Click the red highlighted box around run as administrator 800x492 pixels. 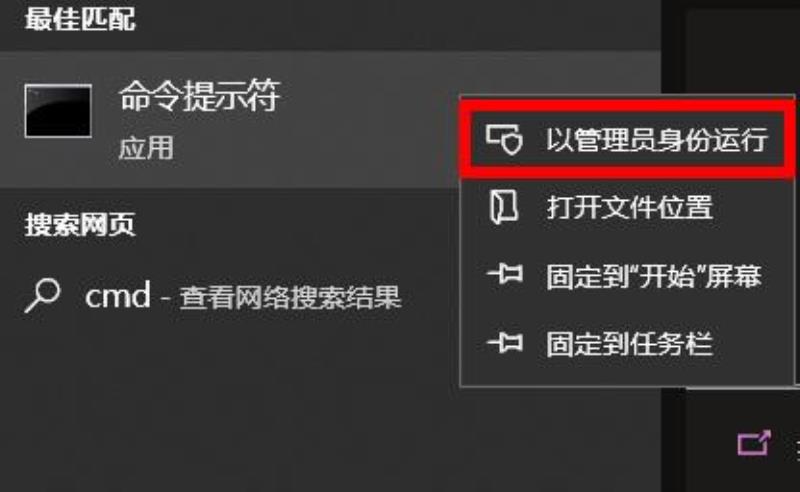click(x=627, y=139)
